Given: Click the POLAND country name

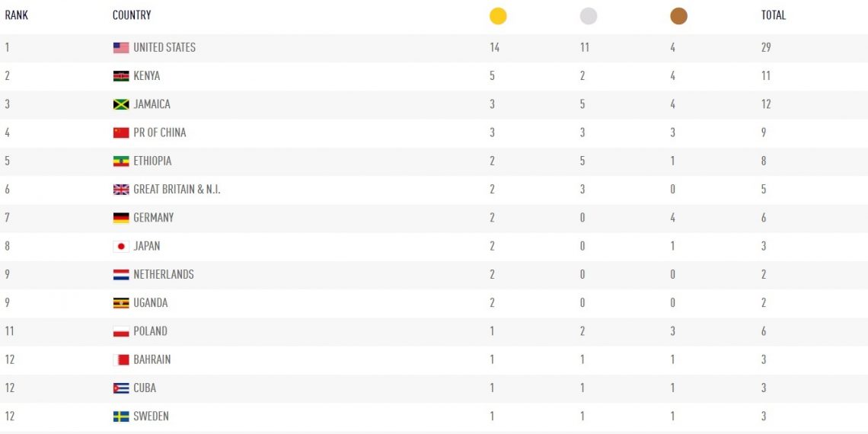Looking at the screenshot, I should (x=151, y=331).
